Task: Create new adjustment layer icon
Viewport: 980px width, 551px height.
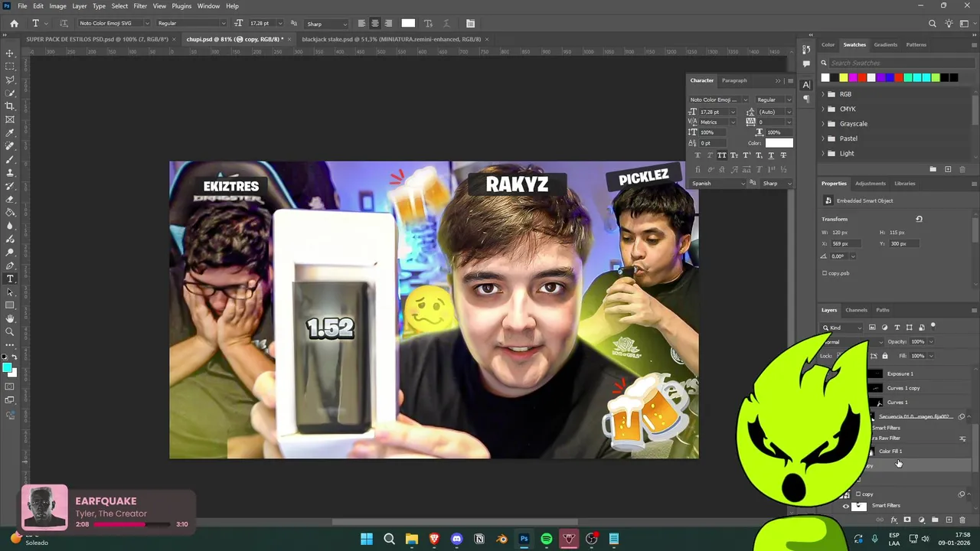Action: [921, 520]
